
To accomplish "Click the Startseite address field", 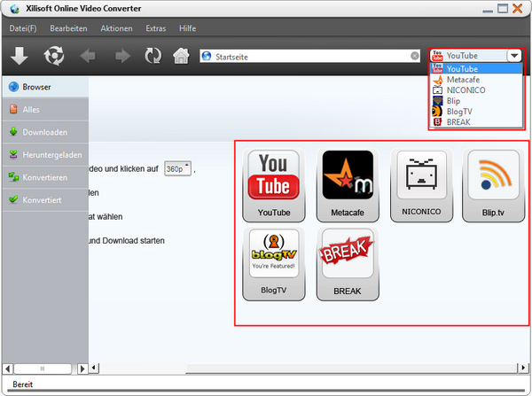I will point(310,57).
